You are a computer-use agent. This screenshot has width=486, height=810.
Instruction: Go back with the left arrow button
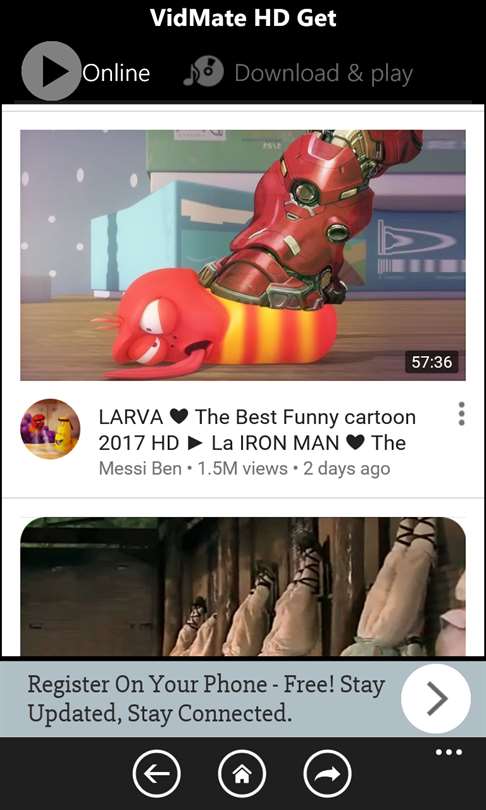point(157,774)
